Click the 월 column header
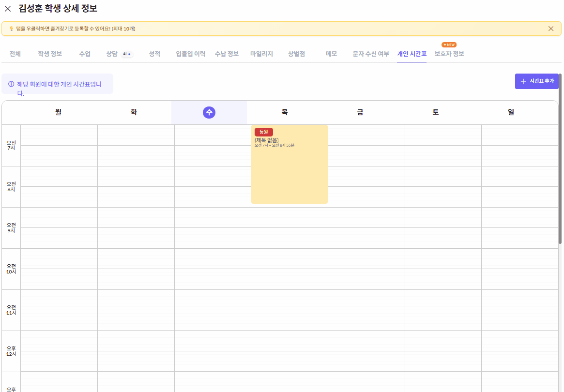 [x=58, y=112]
